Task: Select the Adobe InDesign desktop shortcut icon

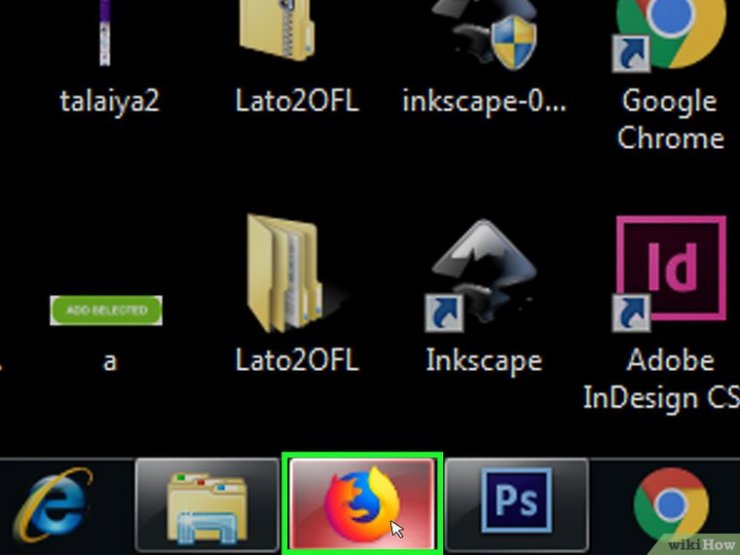Action: pos(669,274)
